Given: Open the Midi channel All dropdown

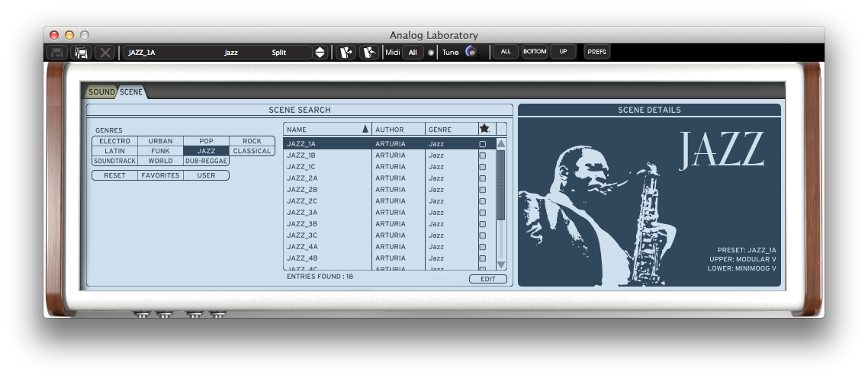Looking at the screenshot, I should [x=413, y=53].
